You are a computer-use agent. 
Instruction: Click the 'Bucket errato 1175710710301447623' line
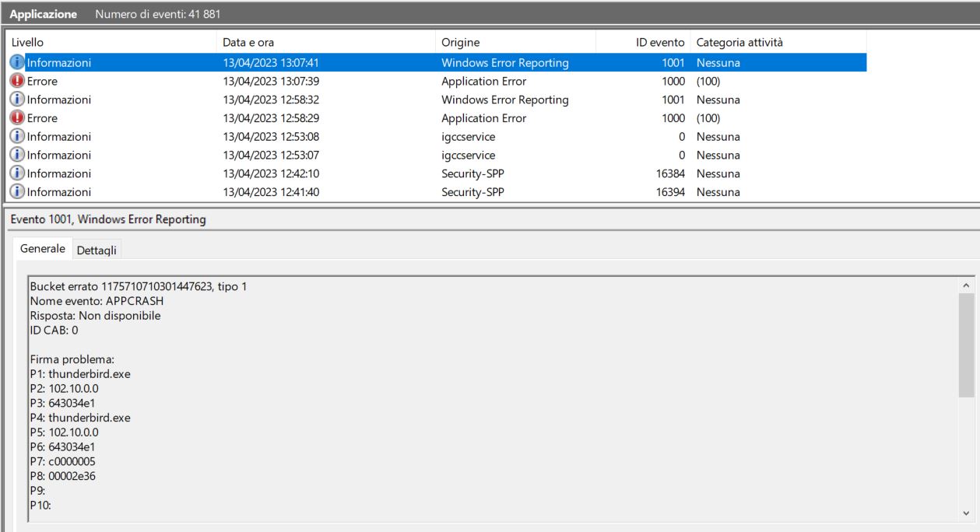click(139, 287)
